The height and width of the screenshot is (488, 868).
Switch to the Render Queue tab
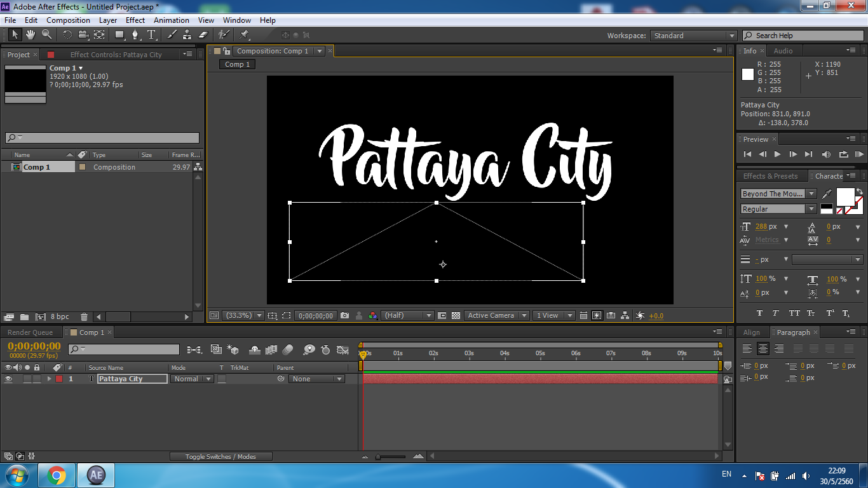click(x=31, y=332)
